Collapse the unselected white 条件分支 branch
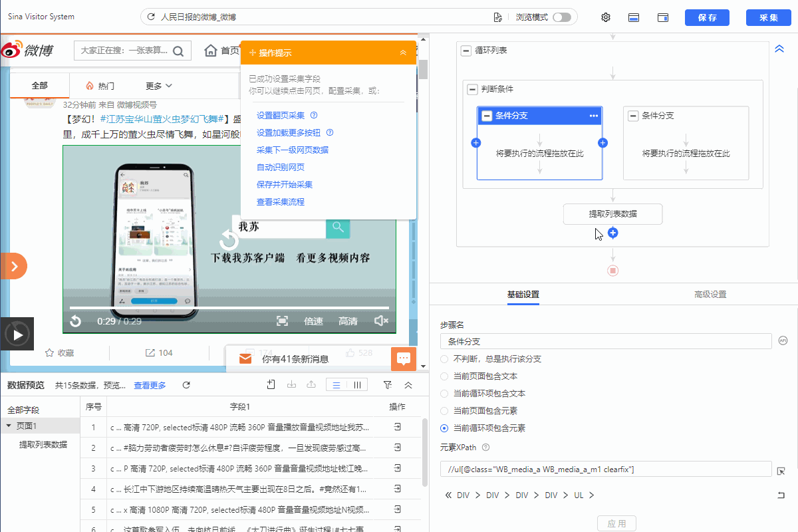798x532 pixels. tap(633, 116)
